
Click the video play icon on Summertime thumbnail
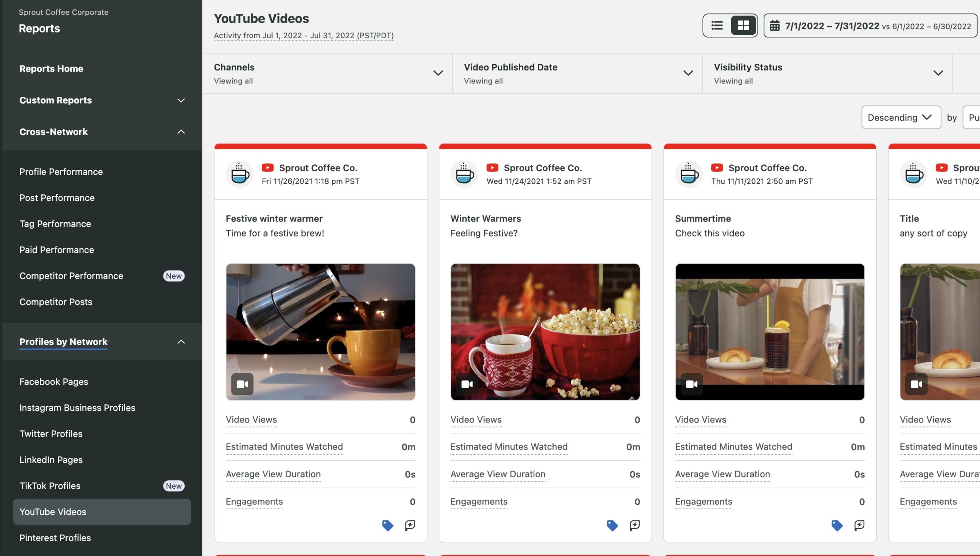[691, 384]
